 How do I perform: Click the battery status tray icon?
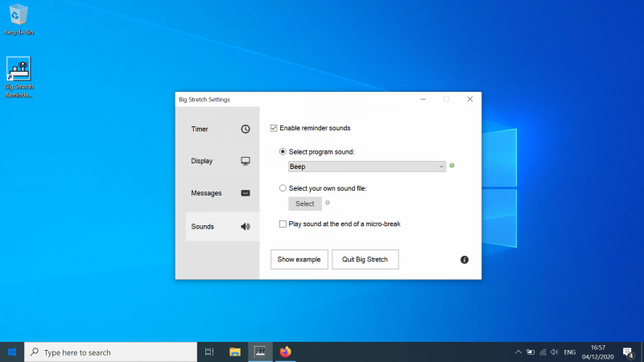[x=530, y=352]
